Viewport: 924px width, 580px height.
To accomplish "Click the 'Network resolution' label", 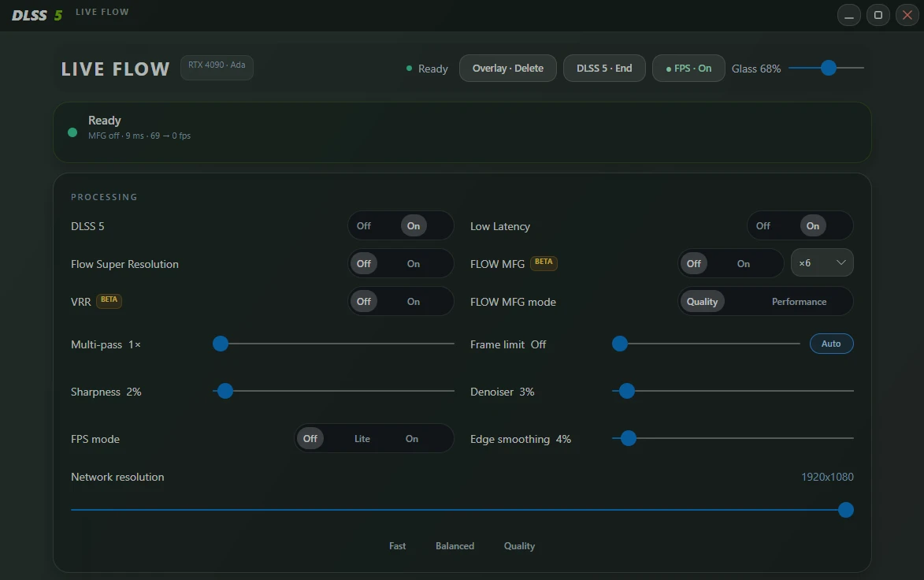I will coord(117,477).
